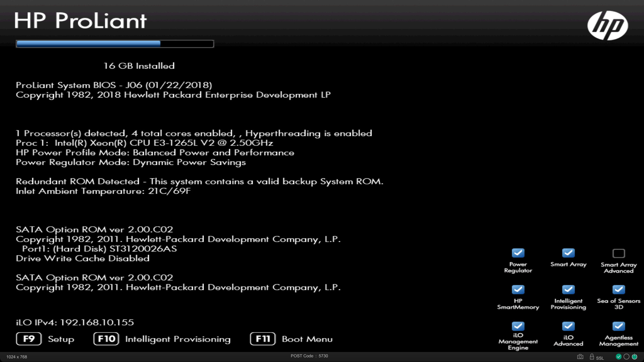Click the 1024 x 768 resolution indicator
Image resolution: width=644 pixels, height=362 pixels.
(x=16, y=357)
